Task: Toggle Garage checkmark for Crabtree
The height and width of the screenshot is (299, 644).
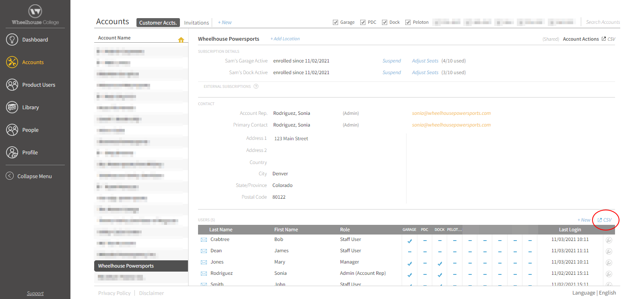Action: (x=410, y=241)
